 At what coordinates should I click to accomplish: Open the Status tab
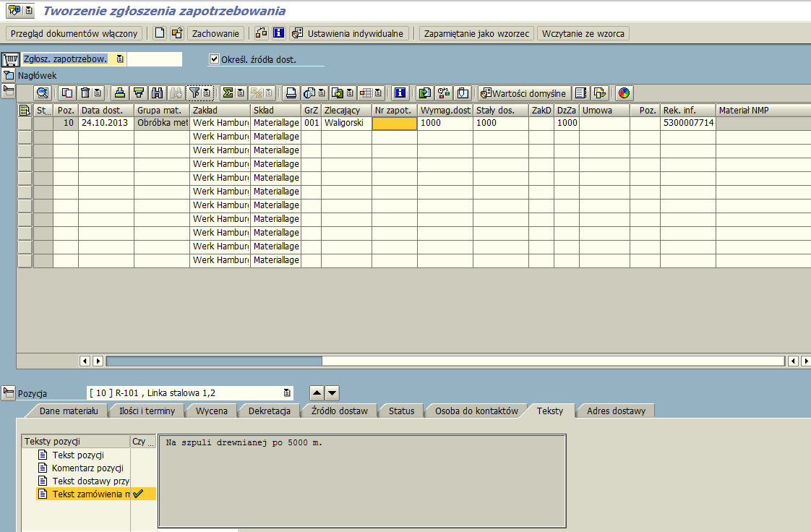tap(401, 411)
